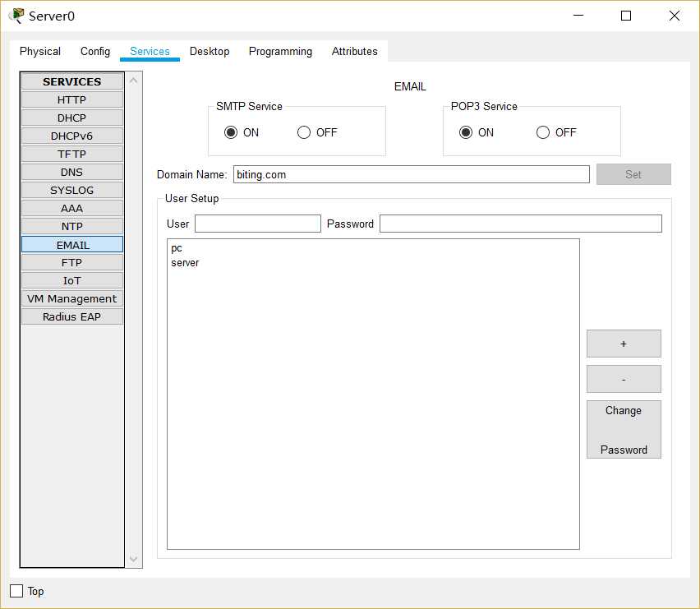Remove user with the minus button
The image size is (700, 609).
(x=624, y=379)
